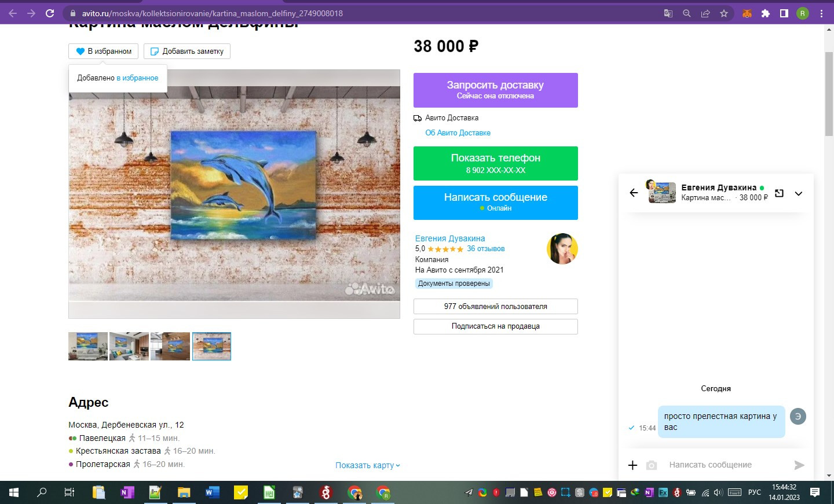Open the MetaMask fox extension
The width and height of the screenshot is (834, 504).
pos(747,13)
